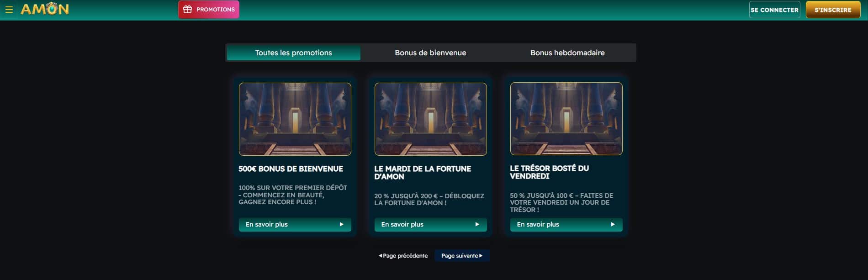The height and width of the screenshot is (280, 868).
Task: Click the LE TRÉSOR BOSTÉ DU VENDREDI title
Action: (549, 172)
